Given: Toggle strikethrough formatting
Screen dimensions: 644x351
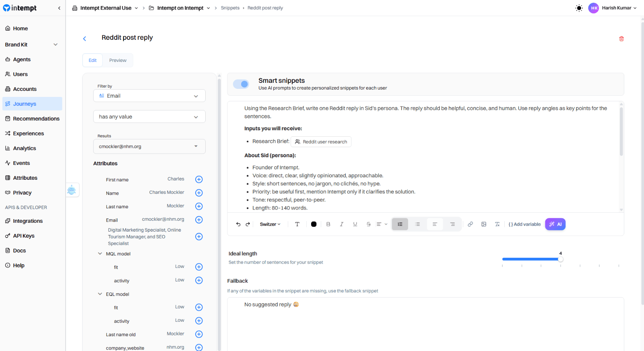Looking at the screenshot, I should (x=369, y=224).
